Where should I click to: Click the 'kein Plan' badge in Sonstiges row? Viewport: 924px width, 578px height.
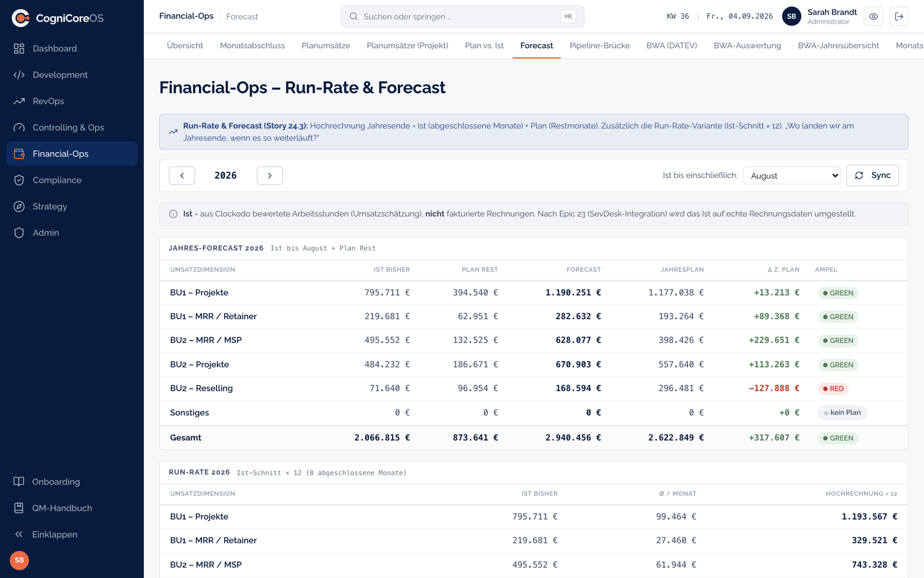coord(842,413)
